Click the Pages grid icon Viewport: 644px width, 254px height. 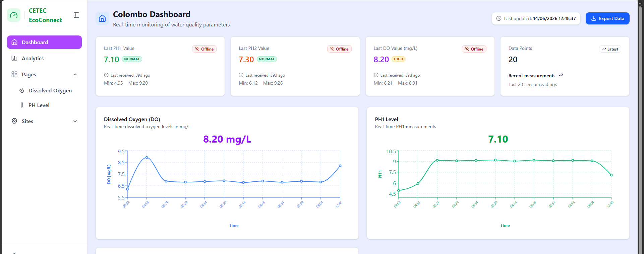(14, 74)
